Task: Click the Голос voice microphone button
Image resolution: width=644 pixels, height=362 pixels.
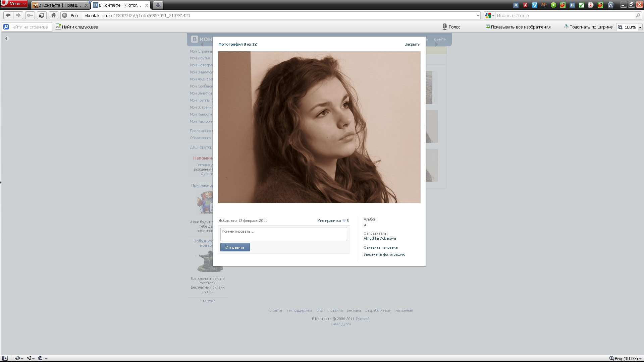Action: coord(451,27)
